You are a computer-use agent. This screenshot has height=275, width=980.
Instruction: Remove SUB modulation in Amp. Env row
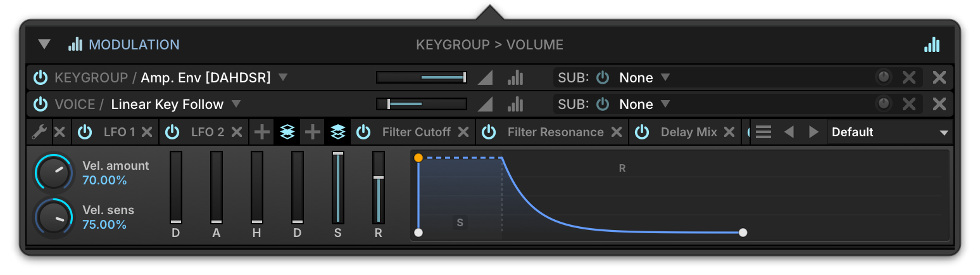tap(909, 77)
